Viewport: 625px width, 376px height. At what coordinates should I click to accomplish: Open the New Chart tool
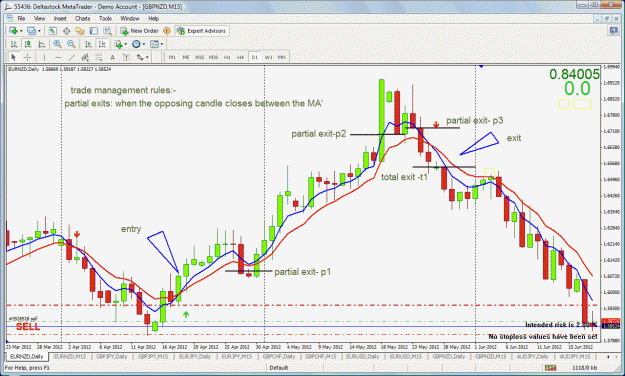[x=14, y=31]
